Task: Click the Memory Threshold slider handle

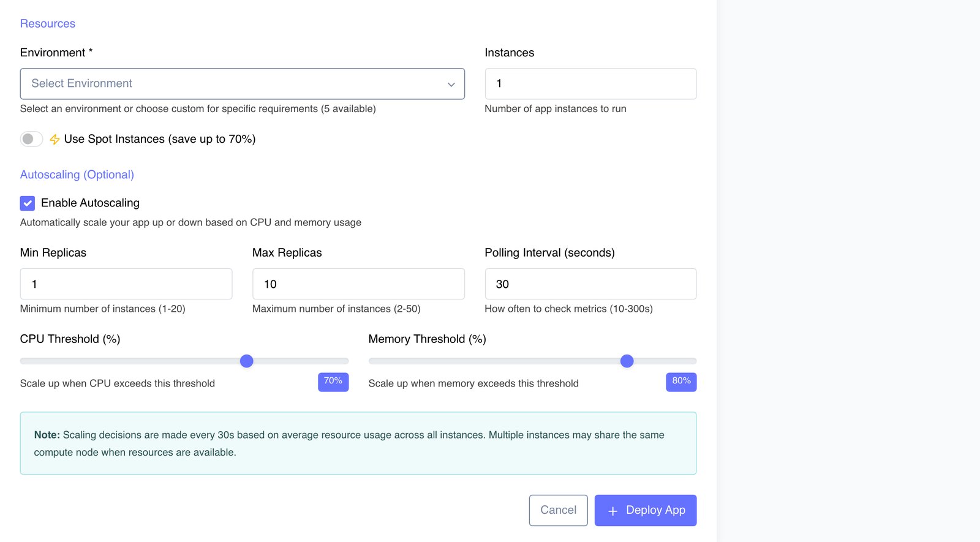Action: [x=627, y=361]
